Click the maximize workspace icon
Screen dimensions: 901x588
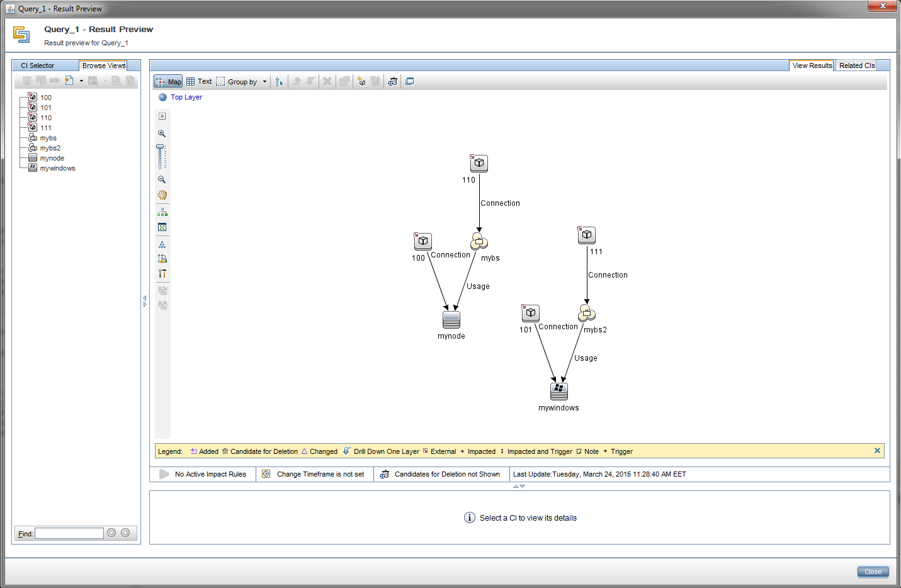coord(409,81)
